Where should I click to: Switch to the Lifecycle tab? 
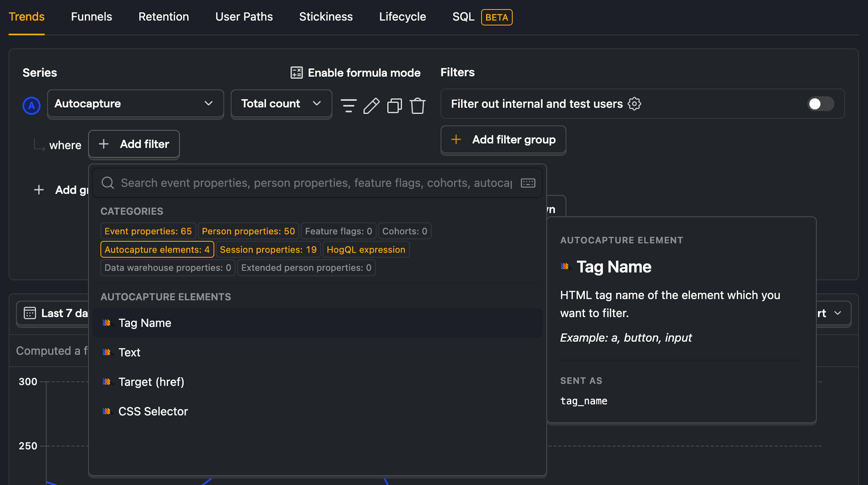(402, 16)
